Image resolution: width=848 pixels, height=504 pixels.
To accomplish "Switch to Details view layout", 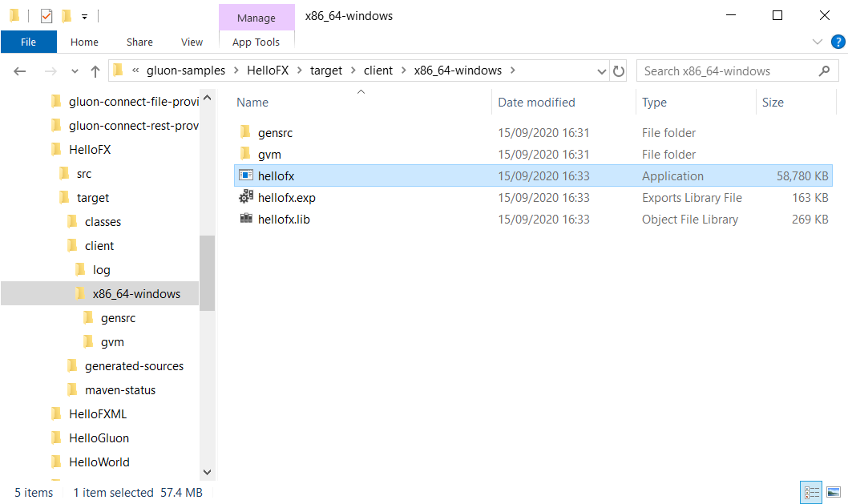I will click(811, 492).
